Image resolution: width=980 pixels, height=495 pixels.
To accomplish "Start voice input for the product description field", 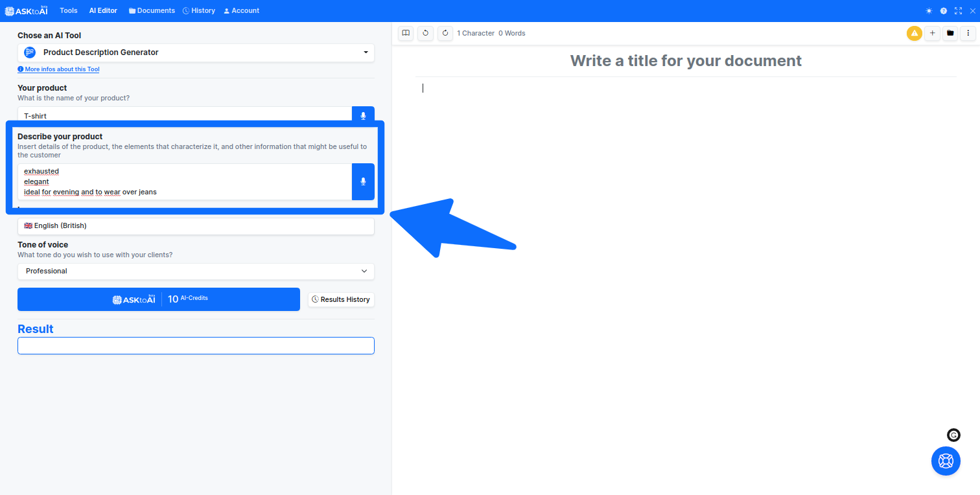I will (363, 181).
